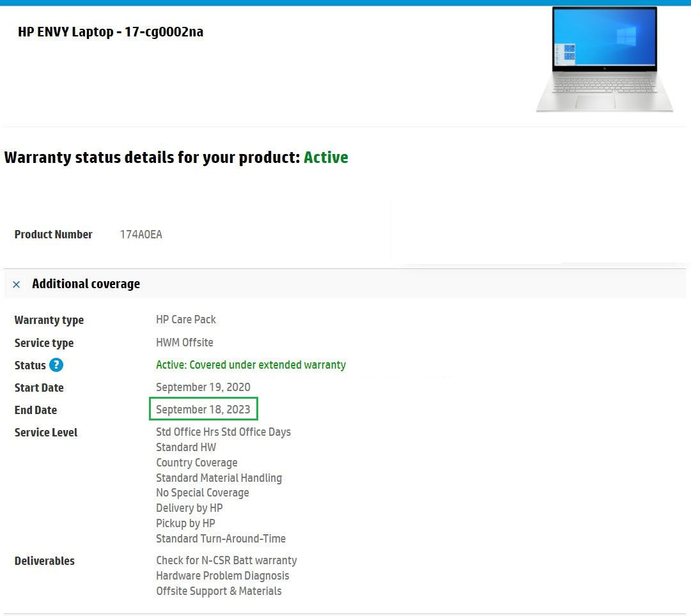Viewport: 691px width, 616px height.
Task: Click Check for N-CSR Batt warranty
Action: tap(226, 560)
